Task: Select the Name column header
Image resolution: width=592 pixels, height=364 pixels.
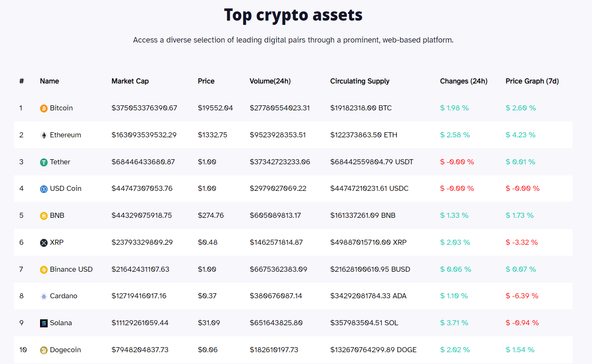Action: tap(49, 81)
